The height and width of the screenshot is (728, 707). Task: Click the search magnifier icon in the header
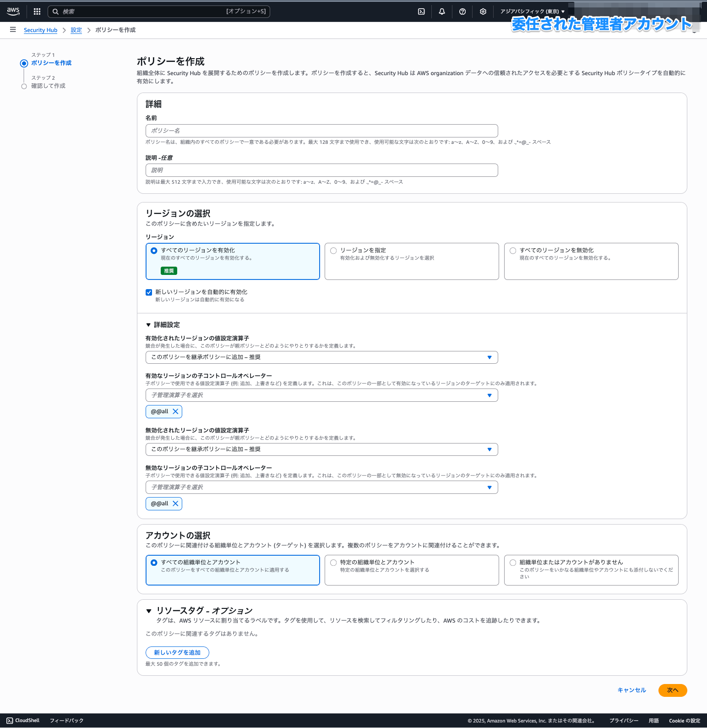55,11
